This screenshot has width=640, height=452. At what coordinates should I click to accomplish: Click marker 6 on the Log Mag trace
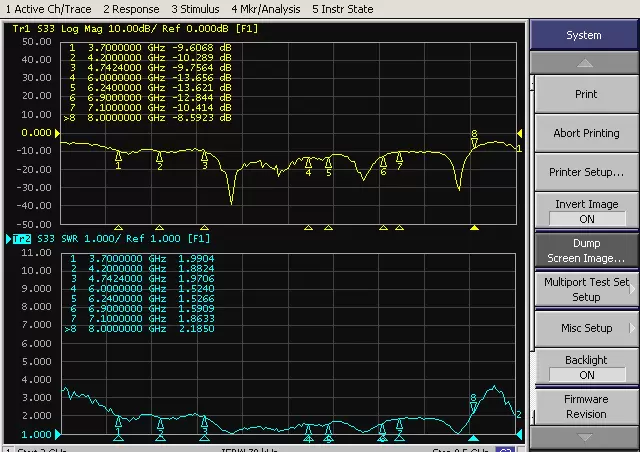(382, 162)
